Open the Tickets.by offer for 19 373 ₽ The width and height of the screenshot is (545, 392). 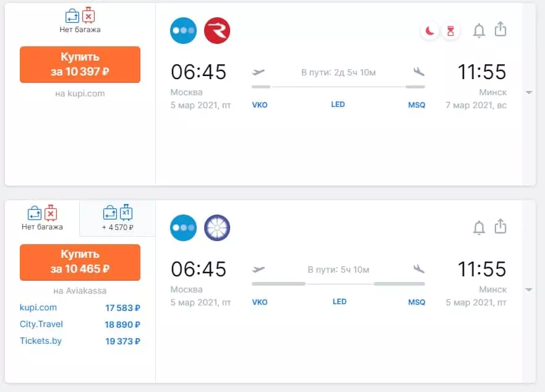click(80, 341)
